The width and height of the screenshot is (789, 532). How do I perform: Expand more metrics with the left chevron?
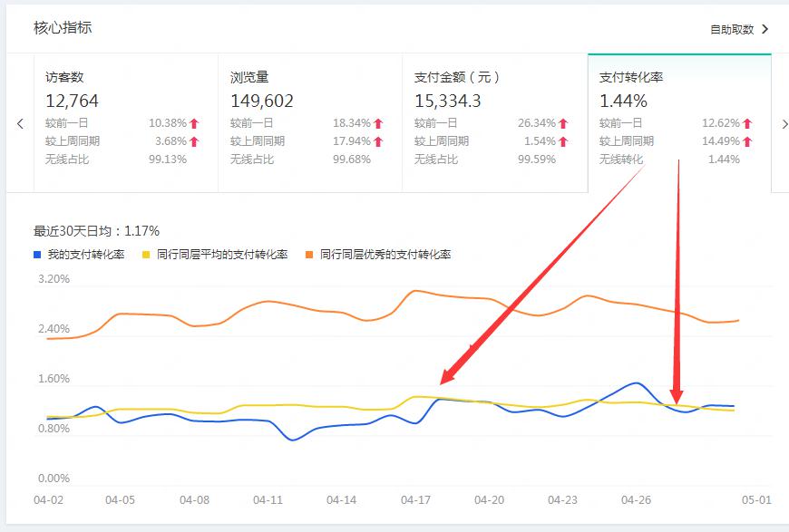[18, 124]
